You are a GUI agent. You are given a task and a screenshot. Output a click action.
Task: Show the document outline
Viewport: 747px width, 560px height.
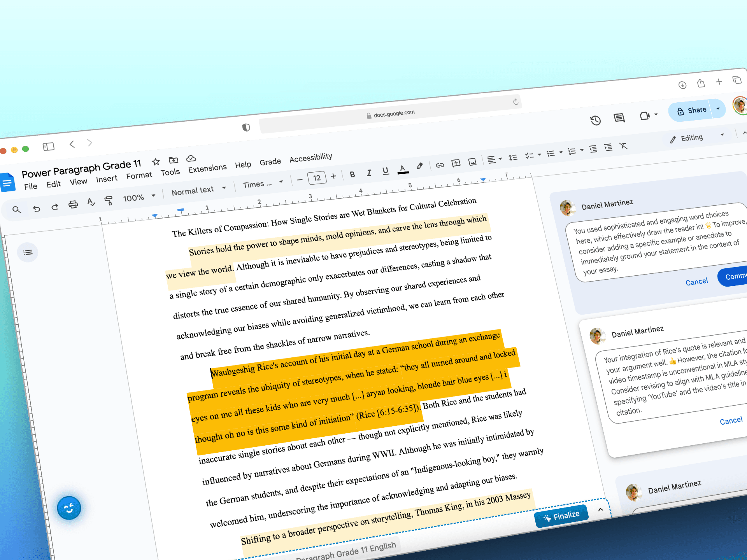point(28,252)
